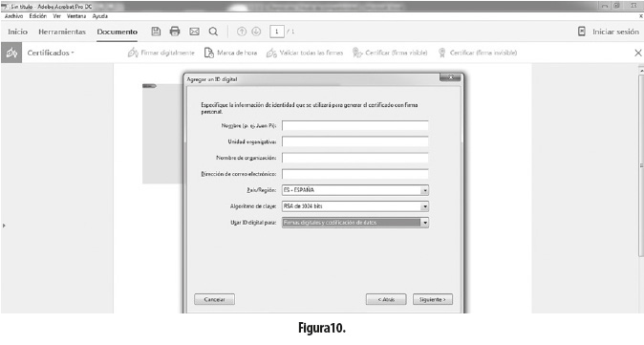Choose Validar todas las firmas
Image resolution: width=644 pixels, height=345 pixels.
pos(305,53)
